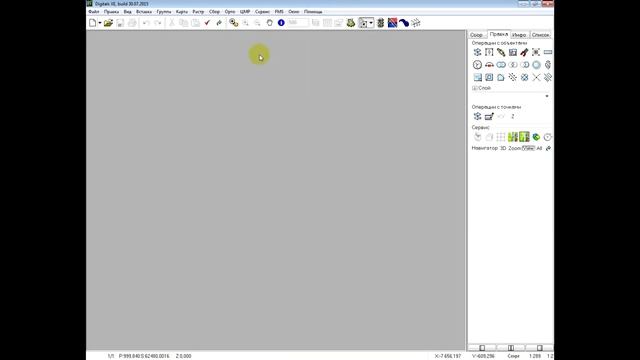Viewport: 640px width, 360px height.
Task: Open the Окно menu
Action: tap(294, 12)
